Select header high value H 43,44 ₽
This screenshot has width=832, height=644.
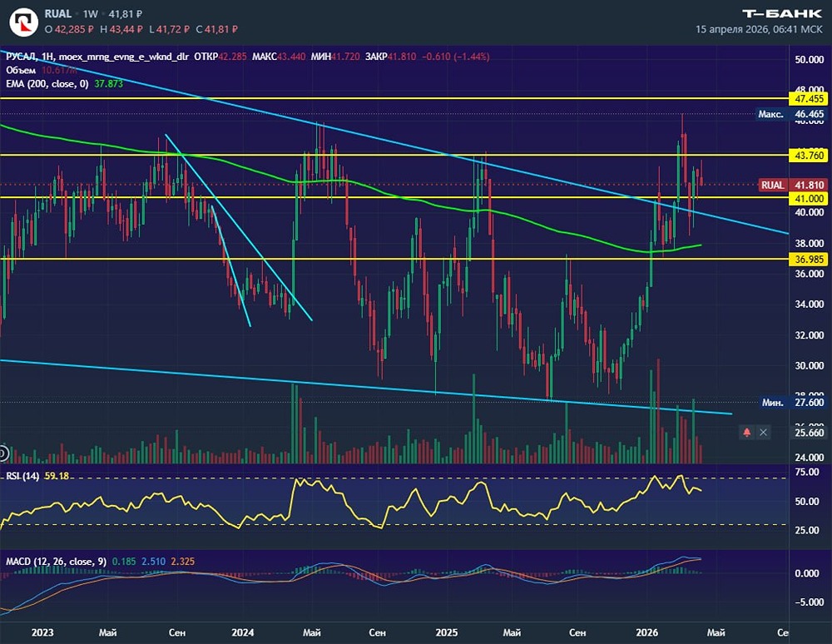(x=121, y=30)
